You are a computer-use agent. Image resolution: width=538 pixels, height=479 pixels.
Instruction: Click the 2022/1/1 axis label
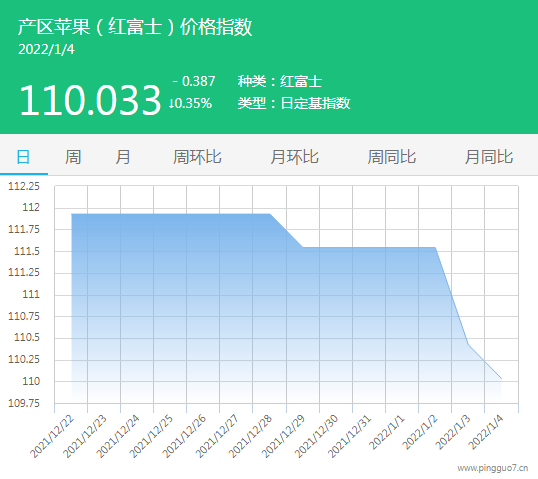point(387,432)
